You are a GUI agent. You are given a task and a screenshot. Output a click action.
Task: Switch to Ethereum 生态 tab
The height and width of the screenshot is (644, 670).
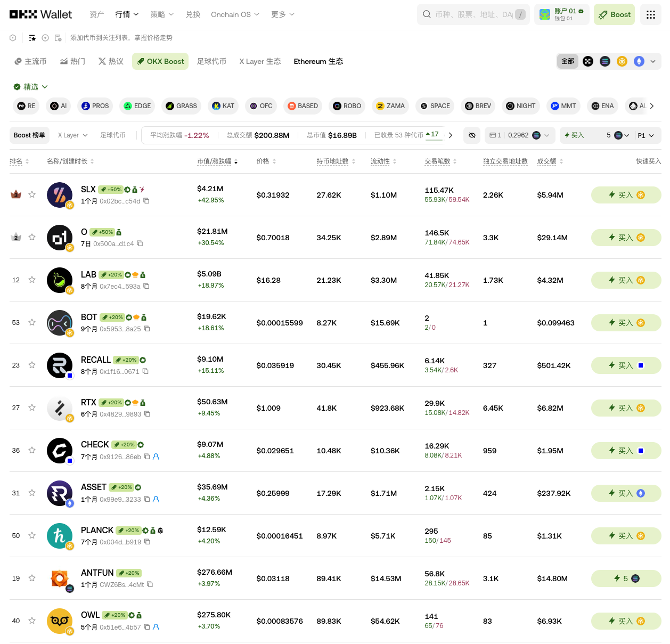pos(318,61)
